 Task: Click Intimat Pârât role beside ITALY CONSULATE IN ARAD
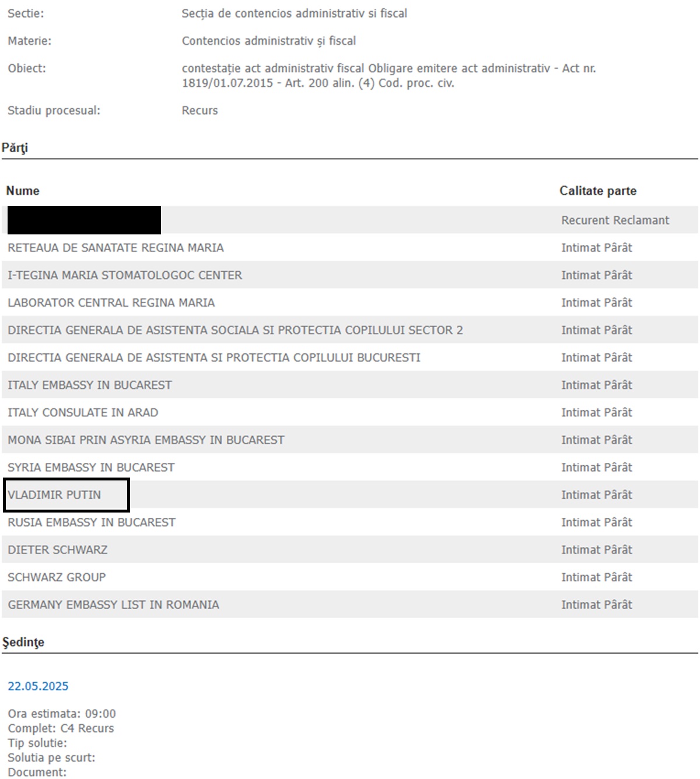(x=597, y=412)
